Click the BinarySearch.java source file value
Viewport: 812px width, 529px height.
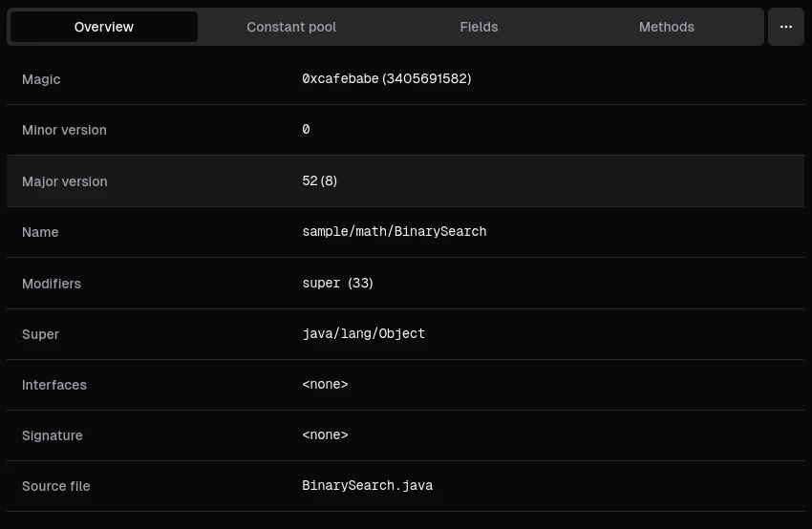(x=367, y=486)
